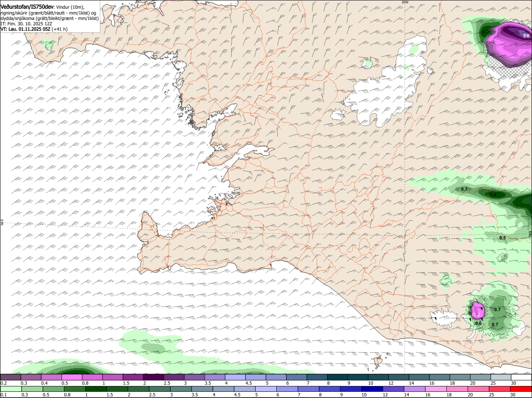
Task: Pick the 6 swatch in the lower legend row
Action: tap(287, 389)
